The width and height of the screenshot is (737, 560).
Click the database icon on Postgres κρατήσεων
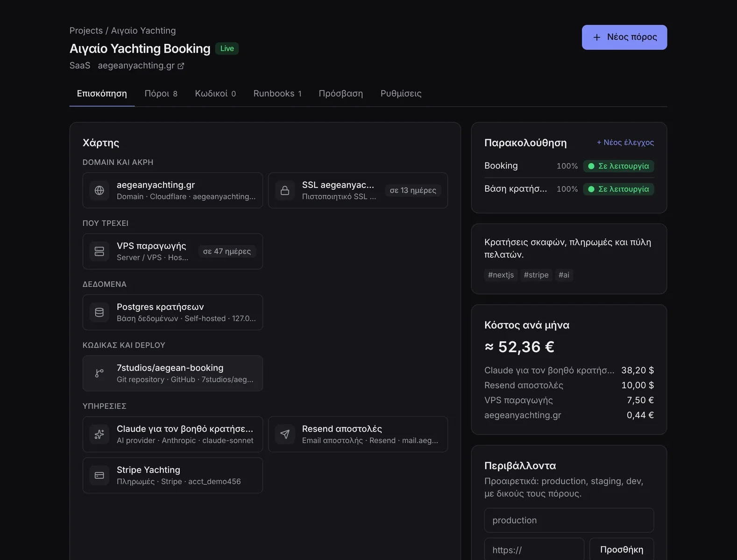point(99,312)
